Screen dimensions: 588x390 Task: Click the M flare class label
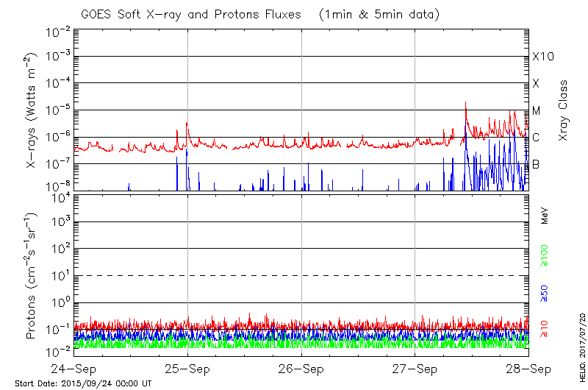click(537, 111)
